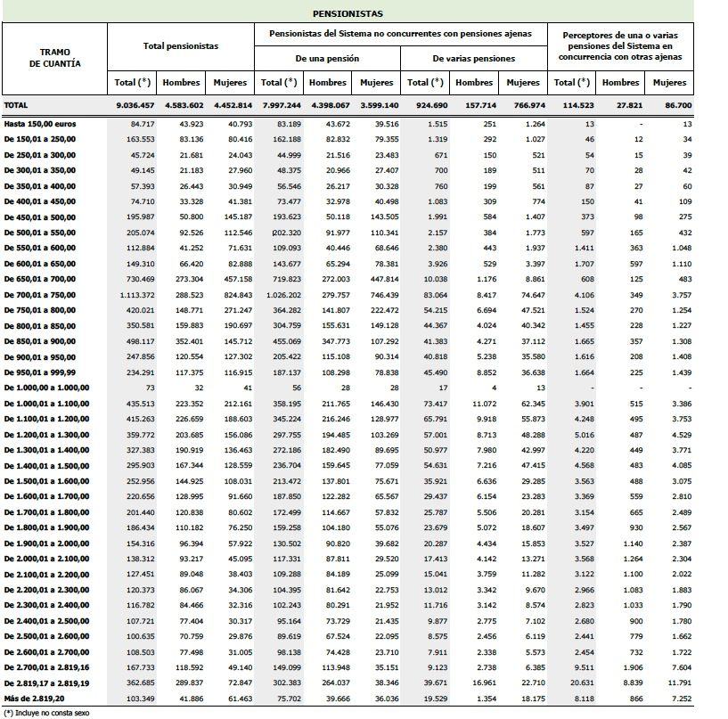Image resolution: width=728 pixels, height=719 pixels.
Task: Click the Incluye no consta sexo footnote
Action: [46, 713]
